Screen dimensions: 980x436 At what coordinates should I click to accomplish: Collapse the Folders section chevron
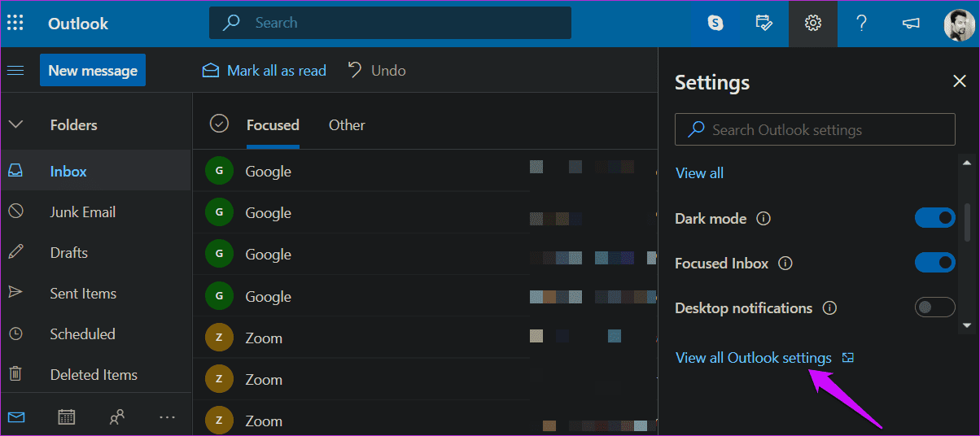(x=15, y=124)
